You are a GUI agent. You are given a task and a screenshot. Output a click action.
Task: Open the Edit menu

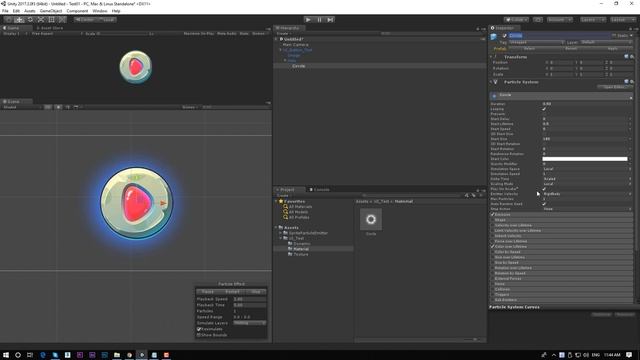[x=16, y=11]
